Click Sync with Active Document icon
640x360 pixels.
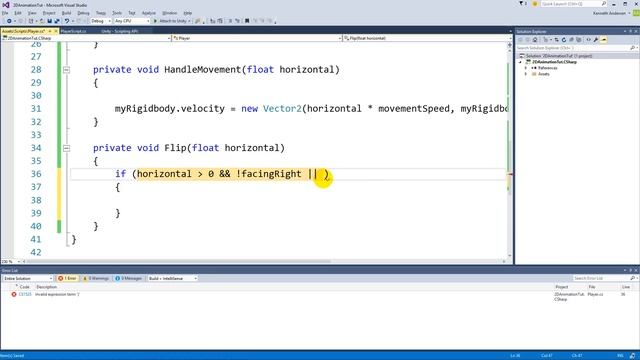point(557,40)
